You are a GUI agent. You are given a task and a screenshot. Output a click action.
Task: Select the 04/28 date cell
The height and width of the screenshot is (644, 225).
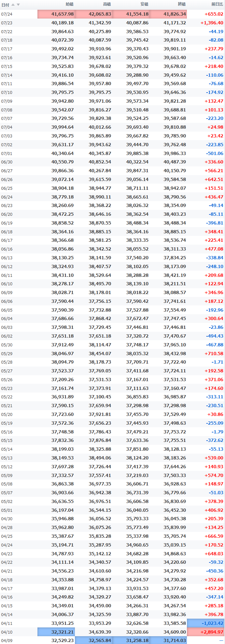(x=7, y=527)
